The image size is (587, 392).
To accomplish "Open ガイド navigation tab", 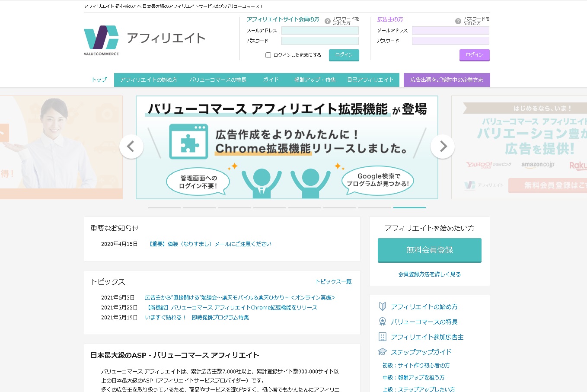I will click(271, 80).
